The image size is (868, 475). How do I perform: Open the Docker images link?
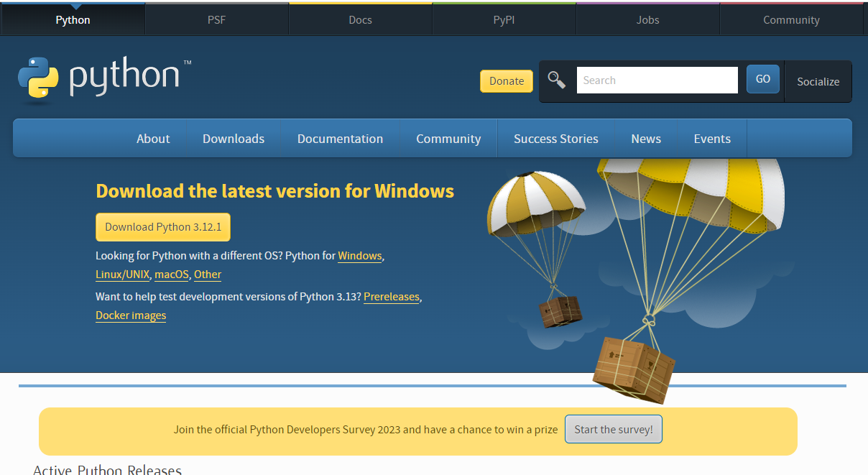[x=131, y=315]
